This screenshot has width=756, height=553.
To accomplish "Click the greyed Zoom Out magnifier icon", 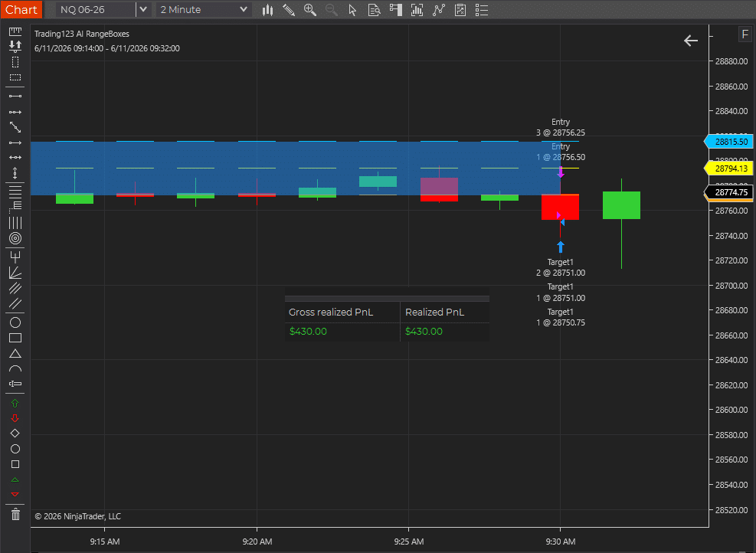I will [331, 10].
